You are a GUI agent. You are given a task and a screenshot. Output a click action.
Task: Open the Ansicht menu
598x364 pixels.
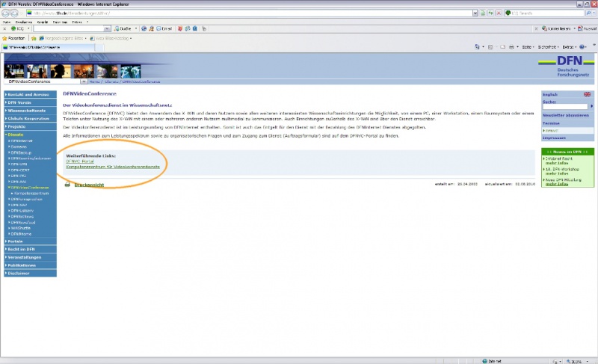click(43, 22)
